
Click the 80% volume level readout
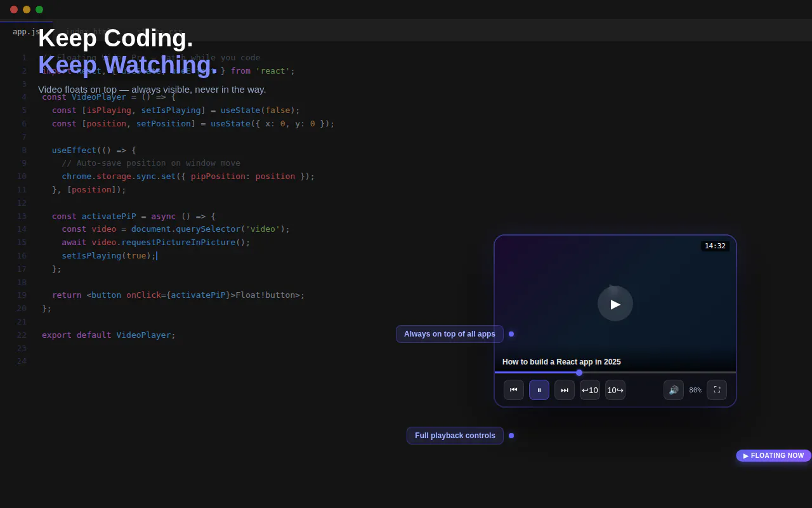(x=695, y=390)
